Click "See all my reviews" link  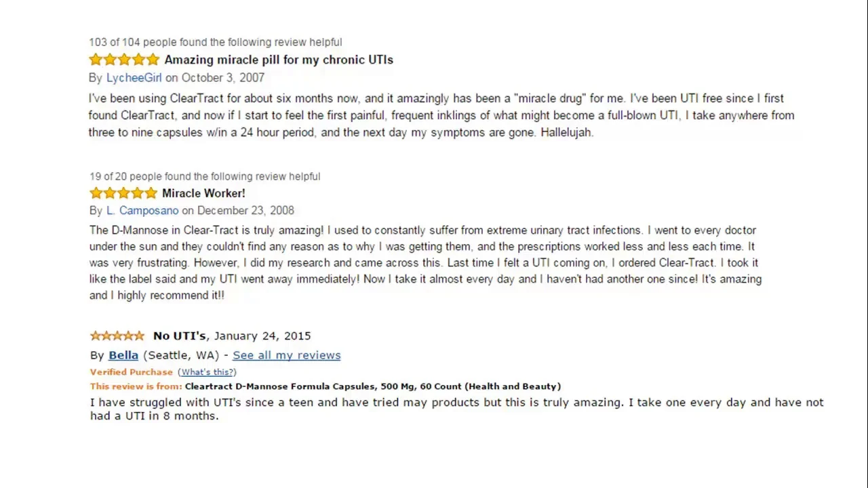(286, 355)
